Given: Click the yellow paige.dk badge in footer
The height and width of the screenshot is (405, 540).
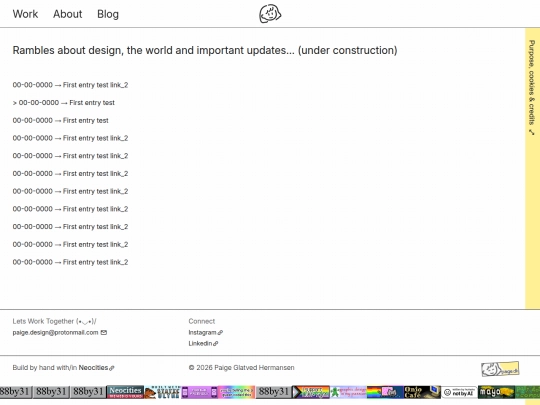Looking at the screenshot, I should [x=500, y=369].
